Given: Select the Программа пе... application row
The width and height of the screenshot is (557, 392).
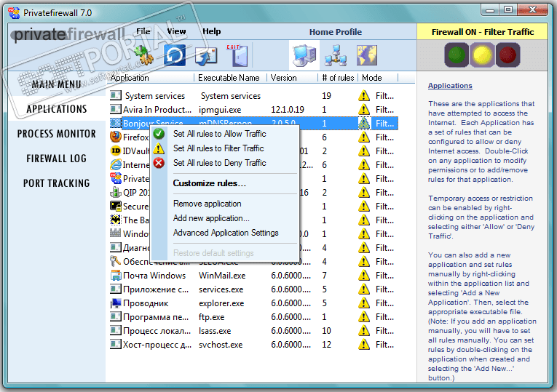Looking at the screenshot, I should (x=253, y=317).
